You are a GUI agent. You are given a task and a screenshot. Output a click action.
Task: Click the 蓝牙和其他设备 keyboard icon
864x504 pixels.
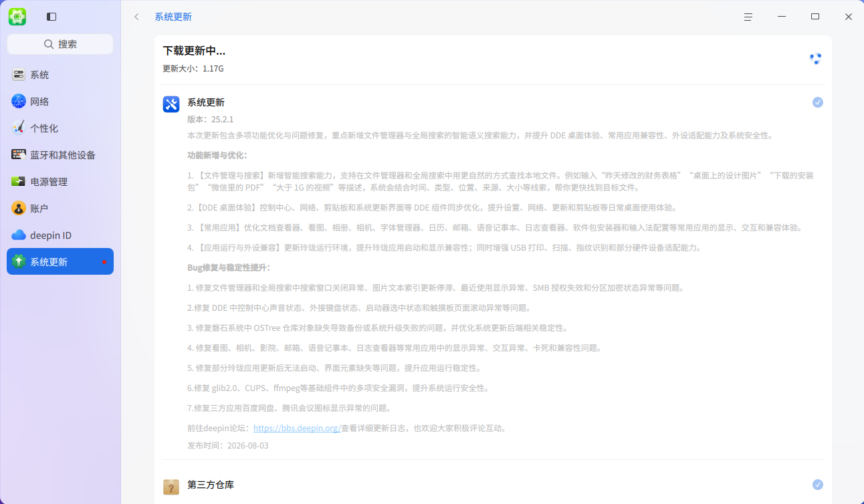coord(19,155)
